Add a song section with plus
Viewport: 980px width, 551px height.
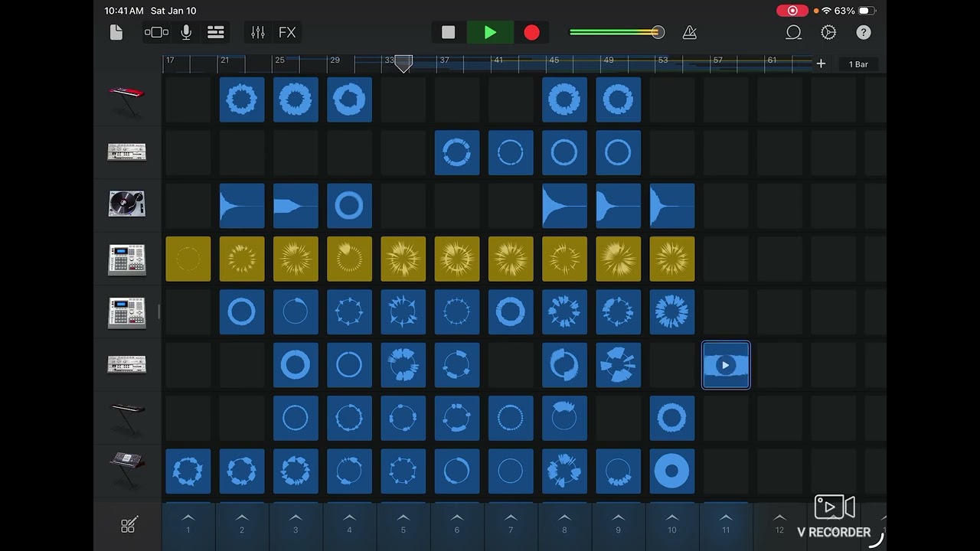point(821,64)
